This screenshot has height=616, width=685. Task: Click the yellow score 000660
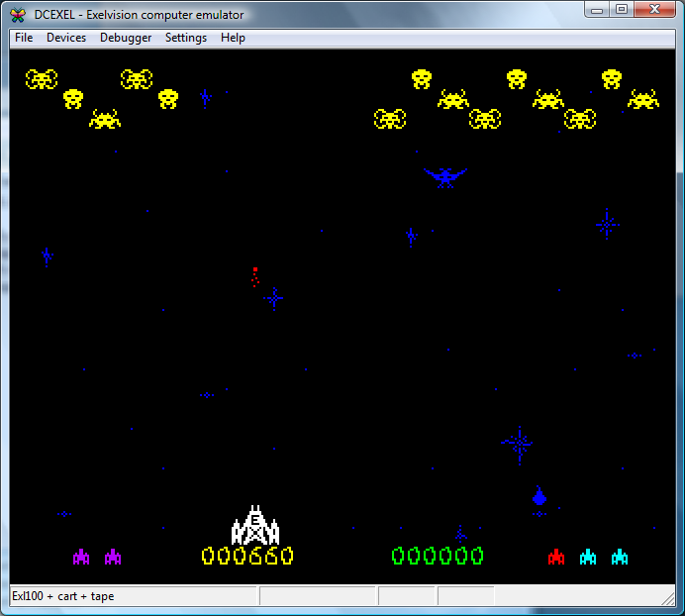(x=247, y=556)
